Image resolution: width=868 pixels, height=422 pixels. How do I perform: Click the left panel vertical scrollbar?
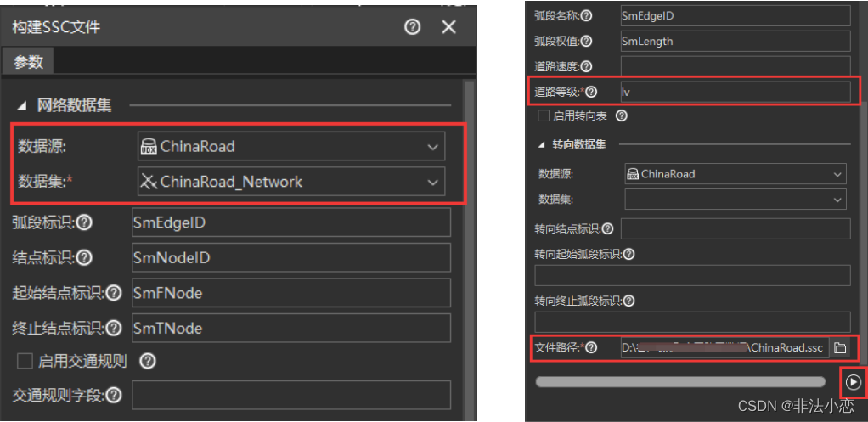pyautogui.click(x=469, y=250)
